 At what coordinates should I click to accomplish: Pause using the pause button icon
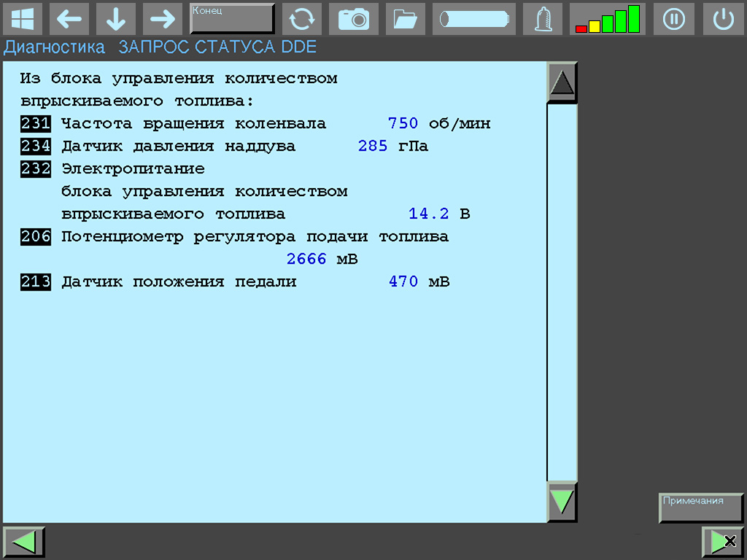coord(673,19)
